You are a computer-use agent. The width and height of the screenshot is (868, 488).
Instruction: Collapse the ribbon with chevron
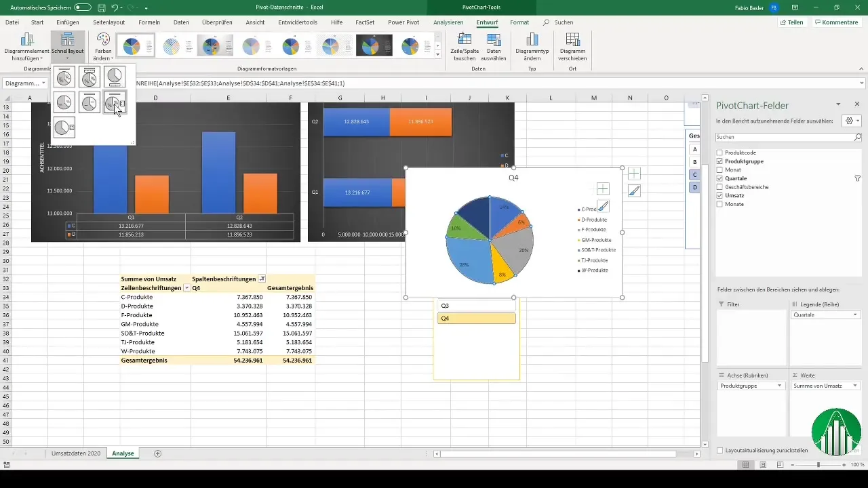point(861,68)
